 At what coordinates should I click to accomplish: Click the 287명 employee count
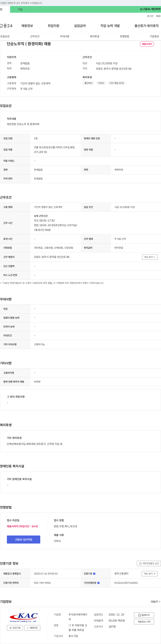(112, 626)
